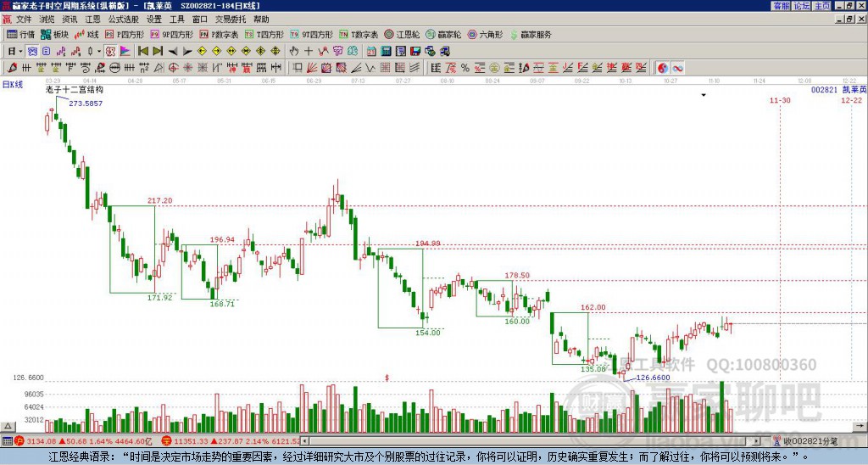Click the 11-30 date marker
The height and width of the screenshot is (465, 868).
click(780, 100)
